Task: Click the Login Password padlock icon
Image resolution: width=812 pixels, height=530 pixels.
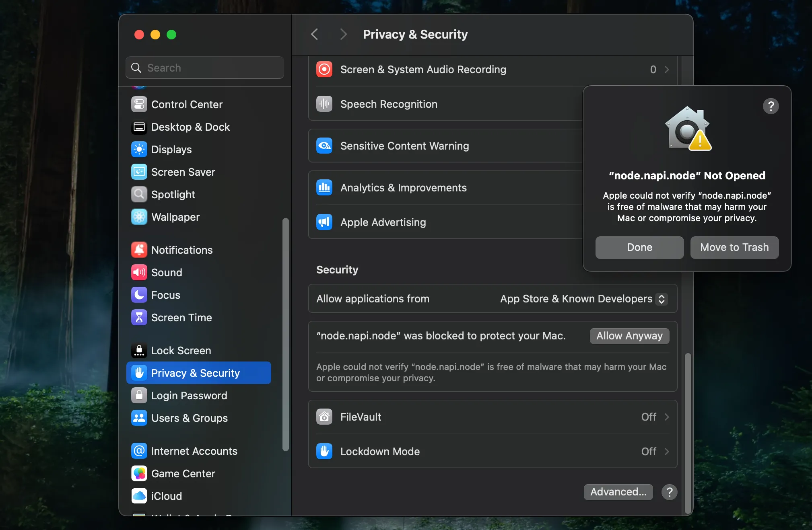Action: click(139, 396)
